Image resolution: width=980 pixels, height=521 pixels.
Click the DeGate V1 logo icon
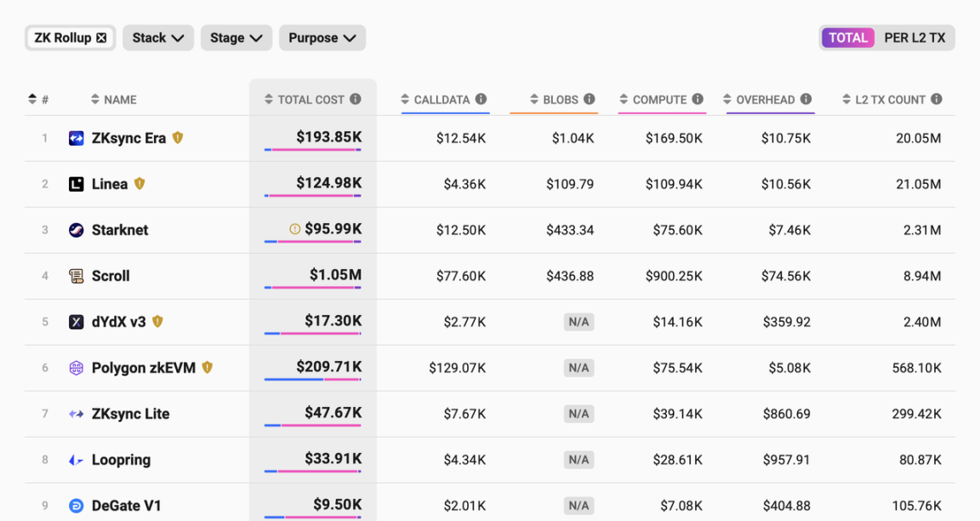tap(77, 506)
